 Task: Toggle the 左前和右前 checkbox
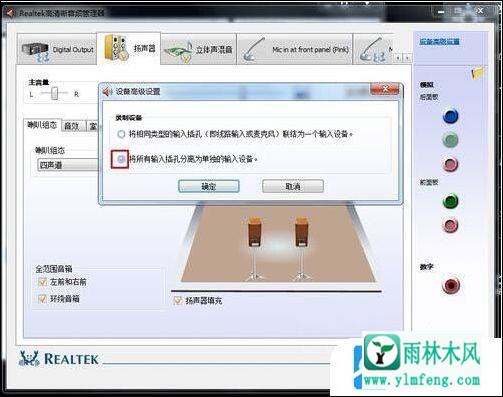[42, 282]
